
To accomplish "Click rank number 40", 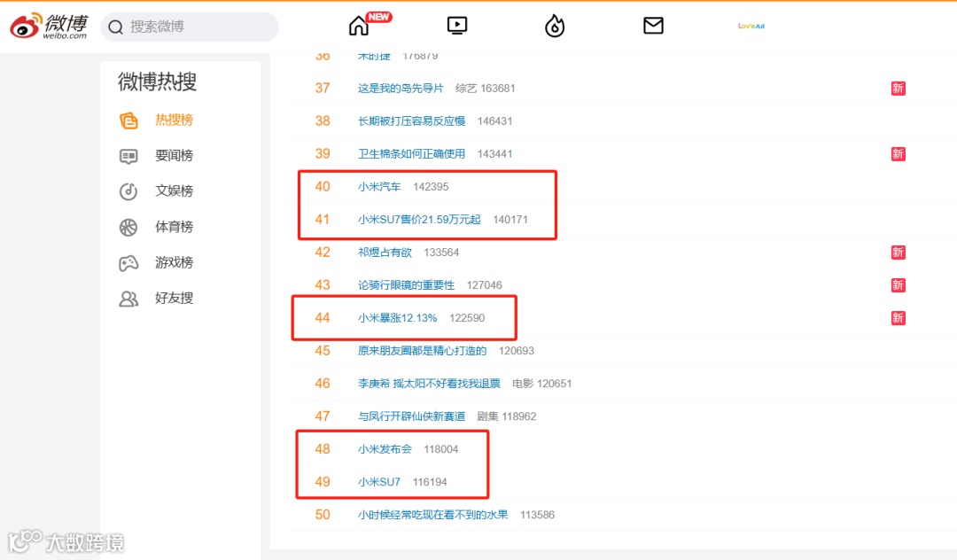I will point(323,187).
